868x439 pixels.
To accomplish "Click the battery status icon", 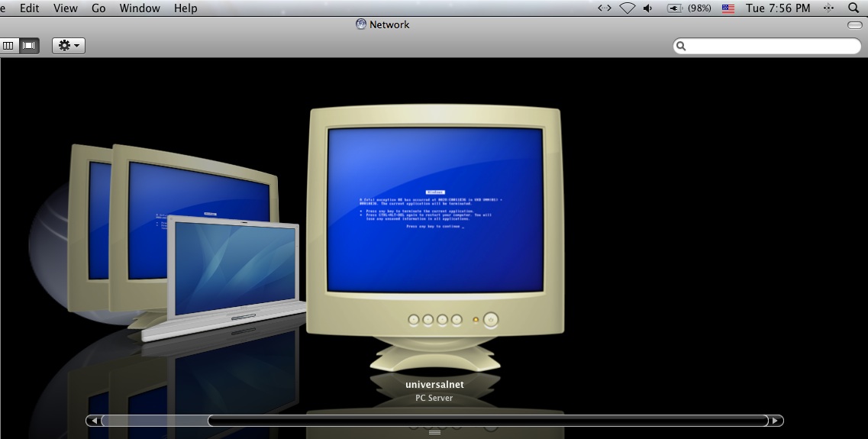I will pyautogui.click(x=674, y=8).
